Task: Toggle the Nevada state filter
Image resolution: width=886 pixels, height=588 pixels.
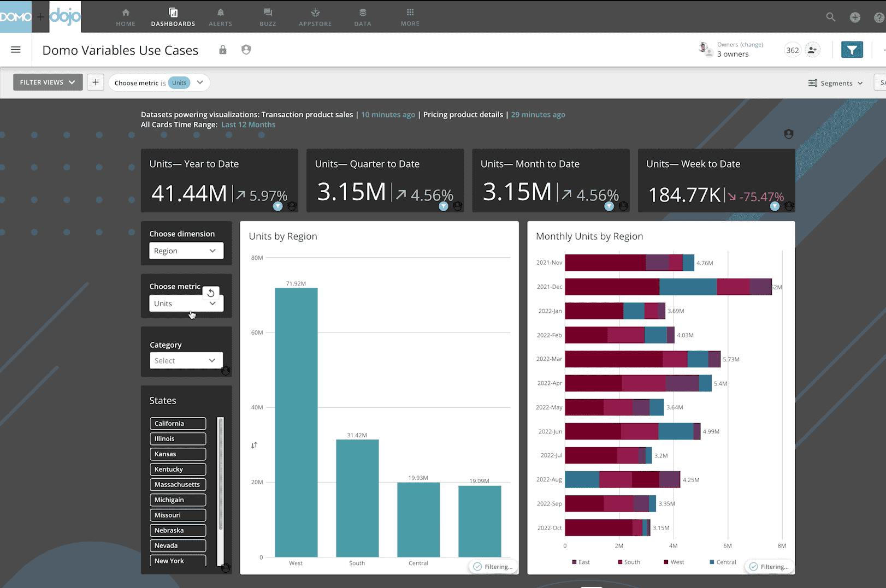Action: click(x=178, y=546)
